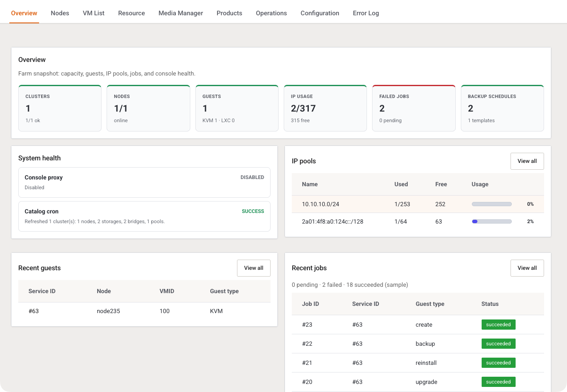This screenshot has height=392, width=567.
Task: Open the IP Usage 2/317 card
Action: (x=325, y=108)
